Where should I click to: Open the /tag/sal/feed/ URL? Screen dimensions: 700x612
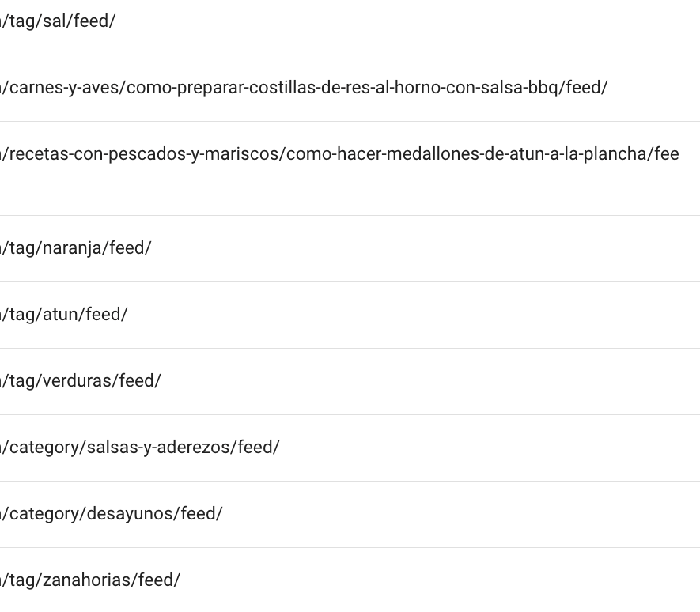(x=58, y=21)
